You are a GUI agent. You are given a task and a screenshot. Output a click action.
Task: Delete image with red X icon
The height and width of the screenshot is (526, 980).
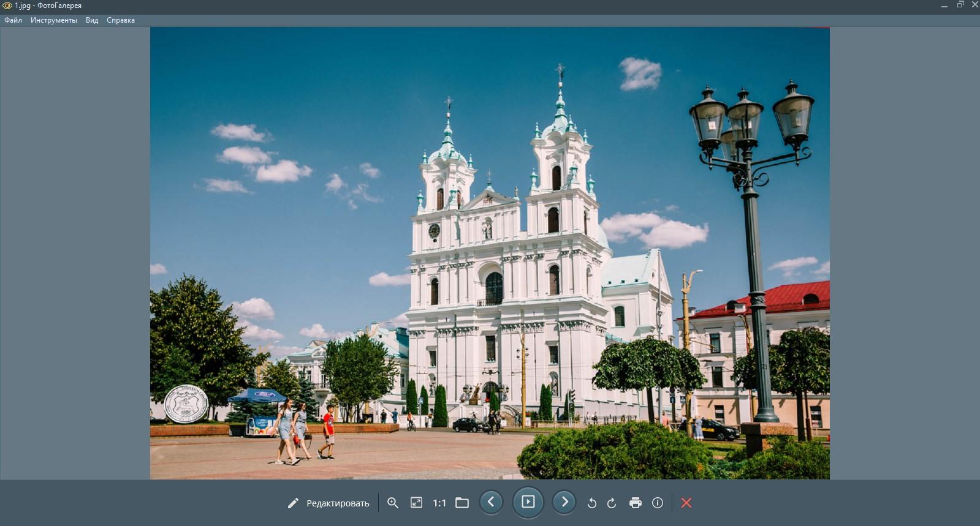(686, 503)
